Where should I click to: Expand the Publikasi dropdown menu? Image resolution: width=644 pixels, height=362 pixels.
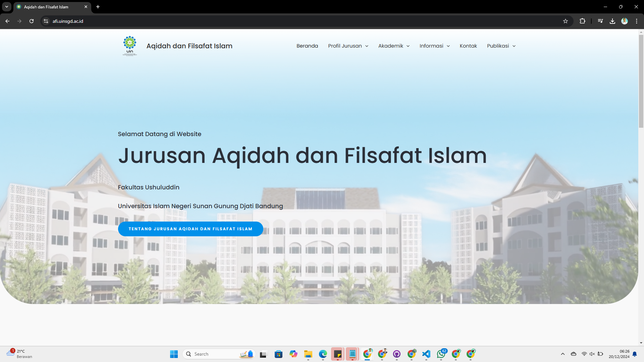pos(501,46)
